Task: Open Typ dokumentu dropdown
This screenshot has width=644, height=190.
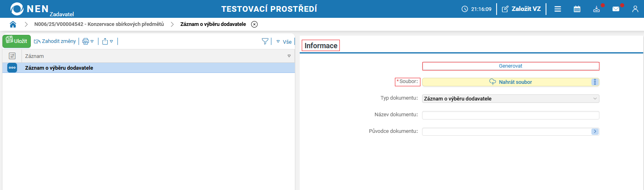Action: point(511,98)
